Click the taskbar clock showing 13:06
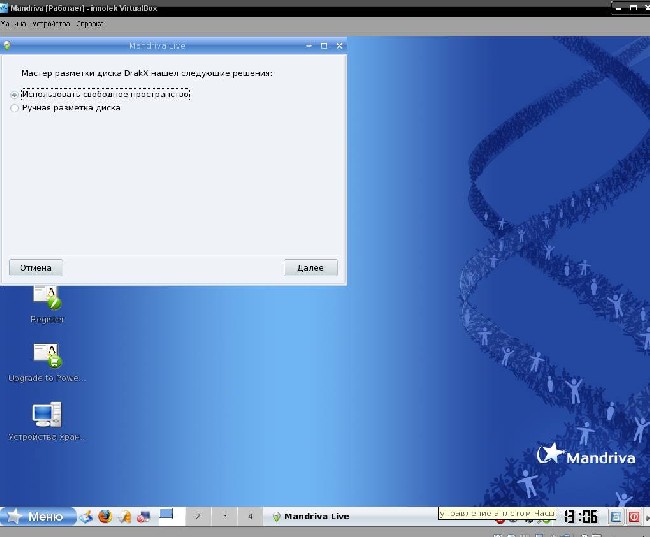 pyautogui.click(x=581, y=517)
